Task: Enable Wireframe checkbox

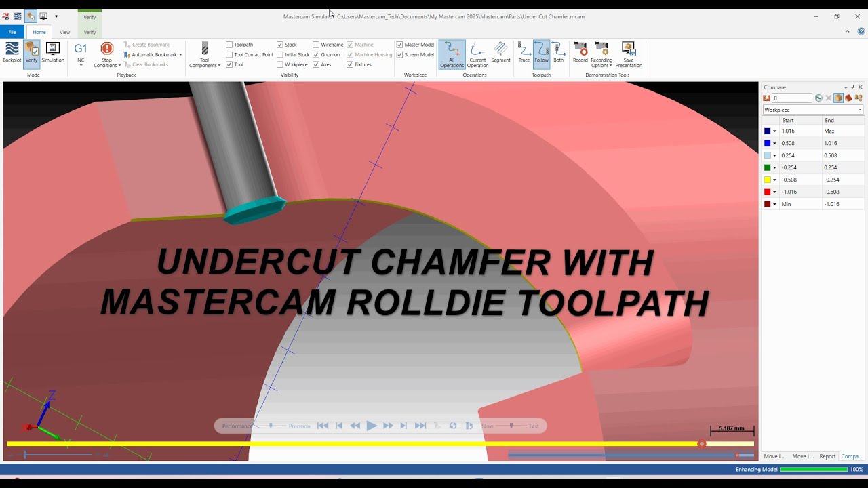Action: pyautogui.click(x=316, y=45)
